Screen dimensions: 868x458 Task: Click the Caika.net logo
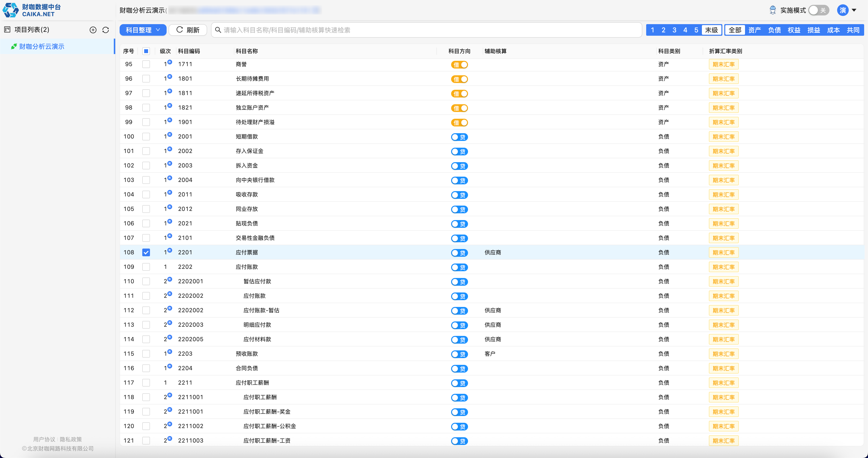tap(31, 10)
